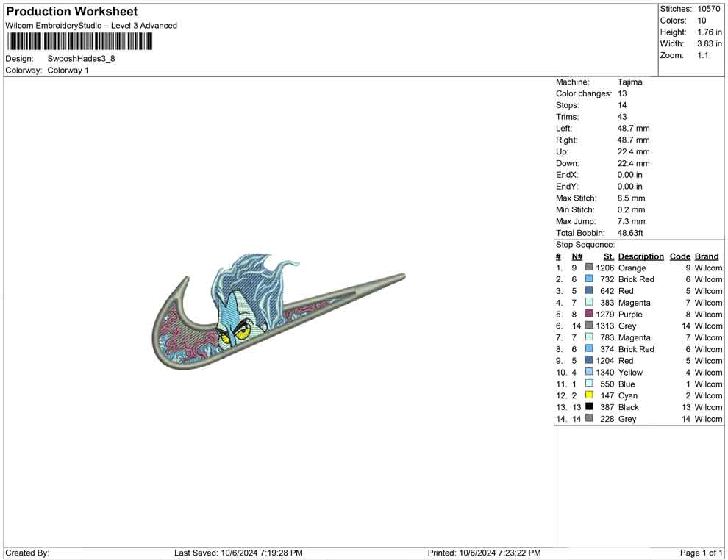This screenshot has width=728, height=560.
Task: Select the Production Worksheet title
Action: tap(71, 12)
